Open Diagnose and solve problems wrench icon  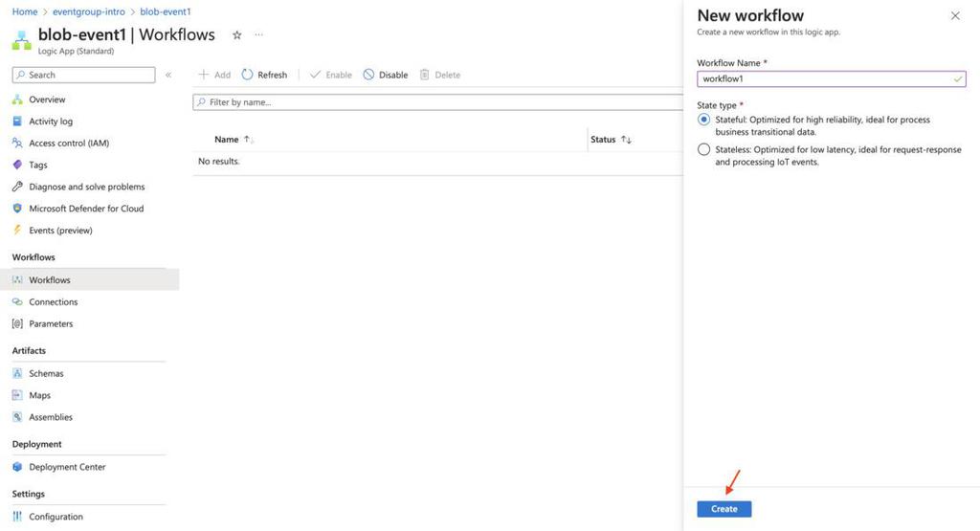pos(17,187)
